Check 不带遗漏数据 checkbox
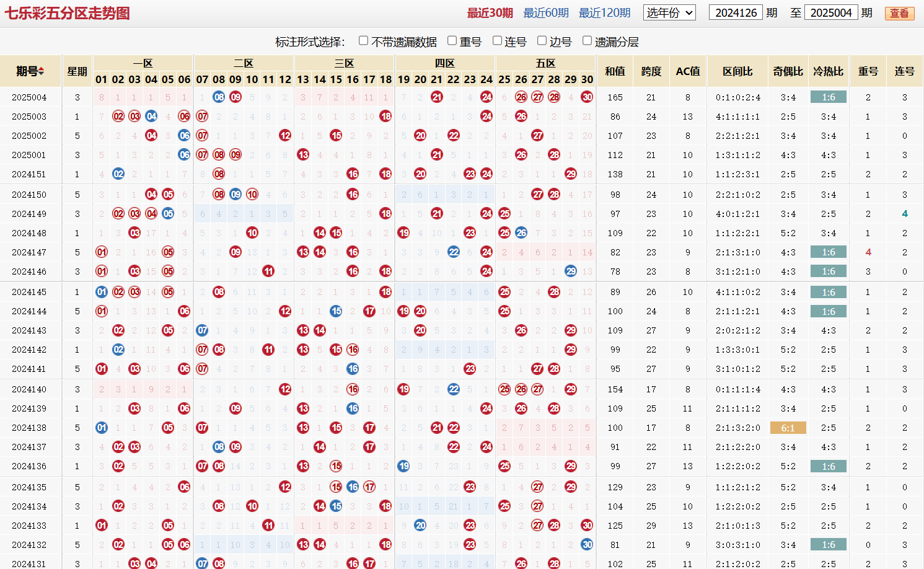The image size is (924, 569). [364, 41]
